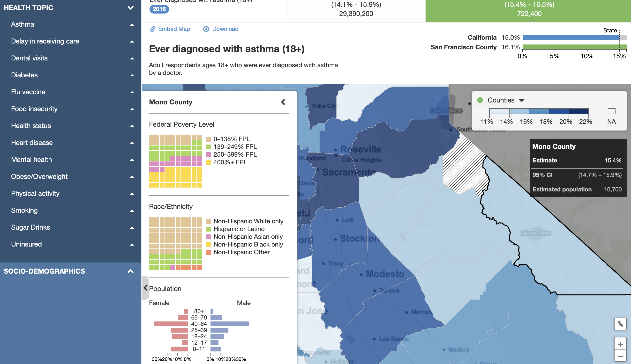This screenshot has width=631, height=364.
Task: Click the Embed Map link
Action: pos(174,29)
